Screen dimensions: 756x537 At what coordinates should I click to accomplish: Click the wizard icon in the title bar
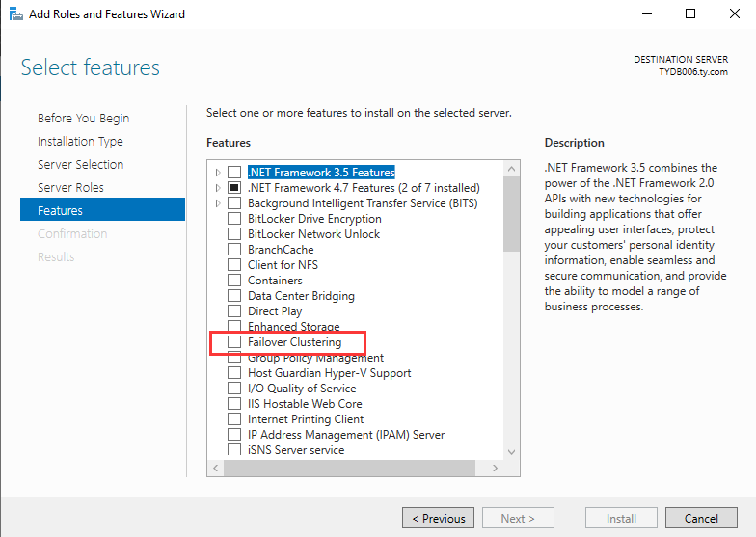click(x=15, y=14)
